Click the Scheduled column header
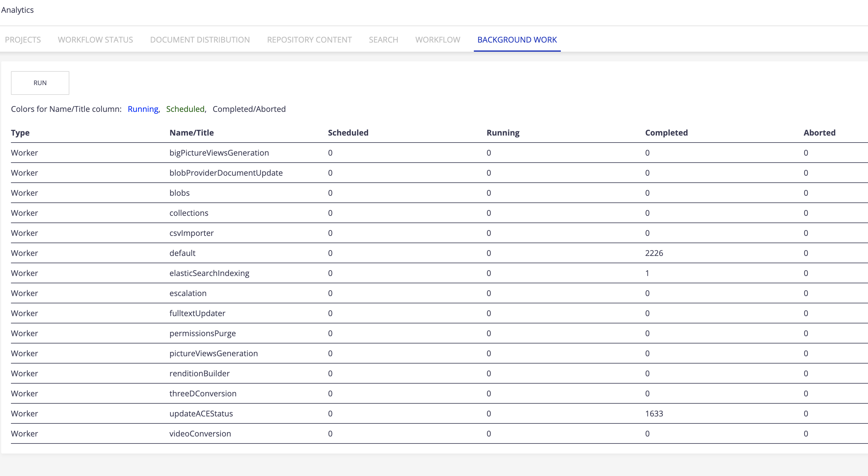This screenshot has height=476, width=868. (x=348, y=133)
